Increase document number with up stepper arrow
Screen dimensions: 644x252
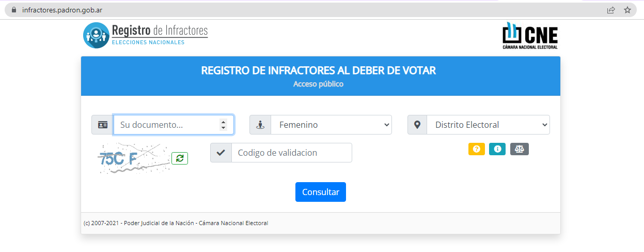click(223, 122)
